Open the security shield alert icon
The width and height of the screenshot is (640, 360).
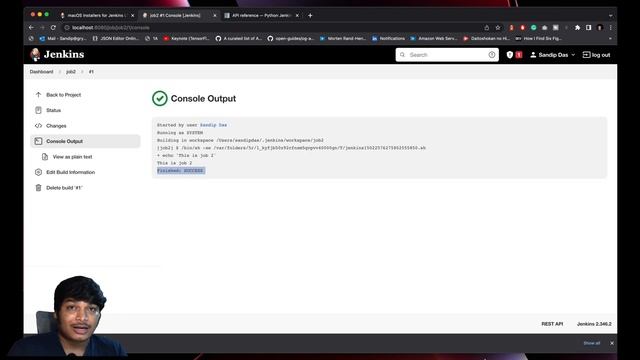pyautogui.click(x=509, y=55)
